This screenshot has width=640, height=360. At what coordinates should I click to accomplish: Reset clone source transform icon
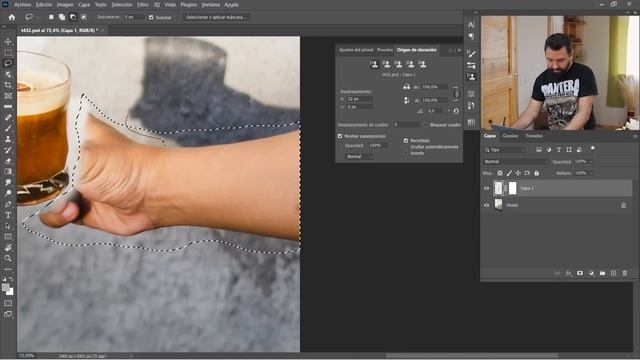click(456, 111)
